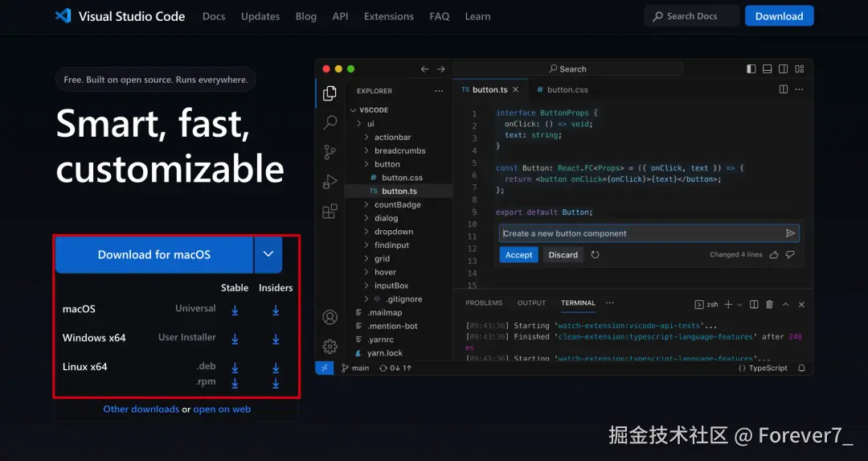Download Linux .rpm Stable package

[x=235, y=383]
